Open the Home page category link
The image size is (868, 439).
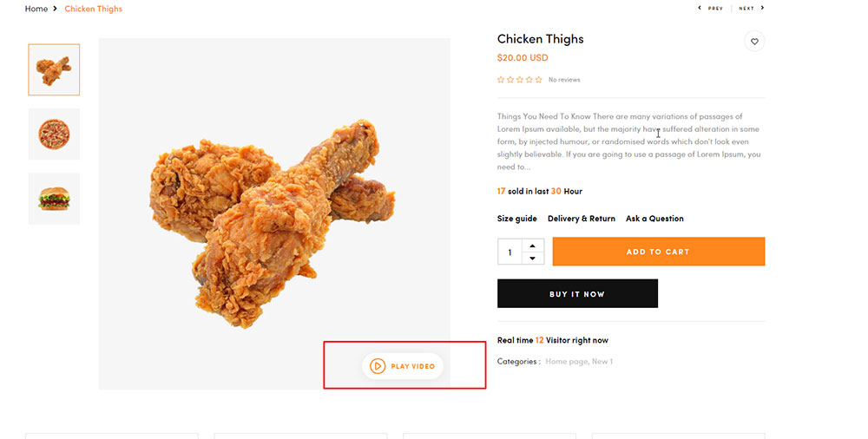pyautogui.click(x=567, y=362)
